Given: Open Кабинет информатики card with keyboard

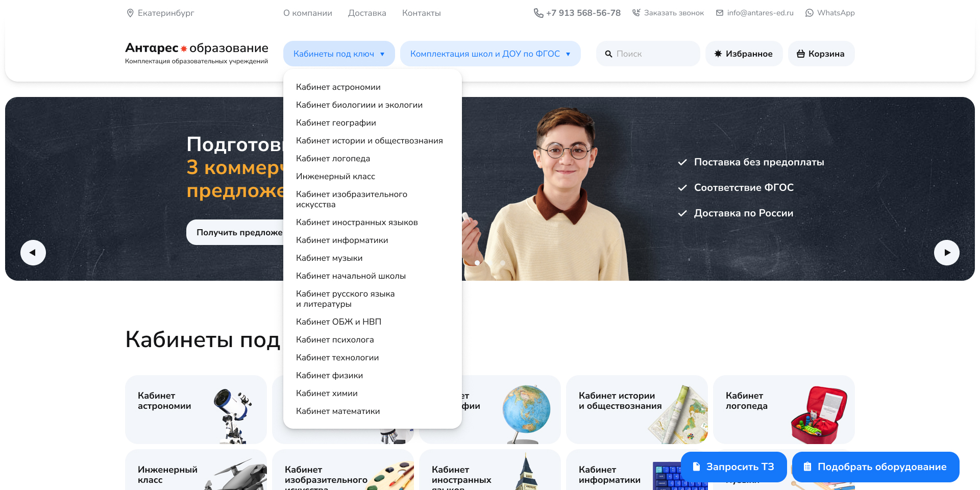Looking at the screenshot, I should click(x=623, y=470).
